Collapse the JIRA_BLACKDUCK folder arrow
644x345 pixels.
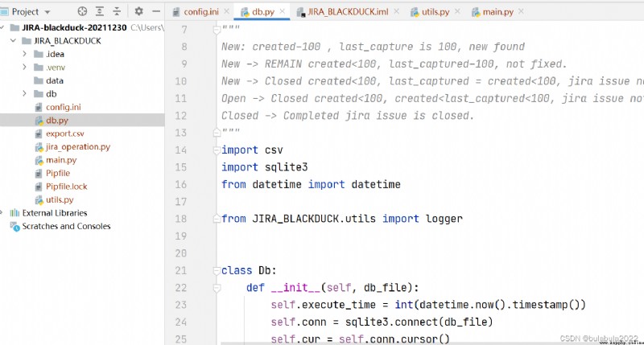click(x=13, y=41)
